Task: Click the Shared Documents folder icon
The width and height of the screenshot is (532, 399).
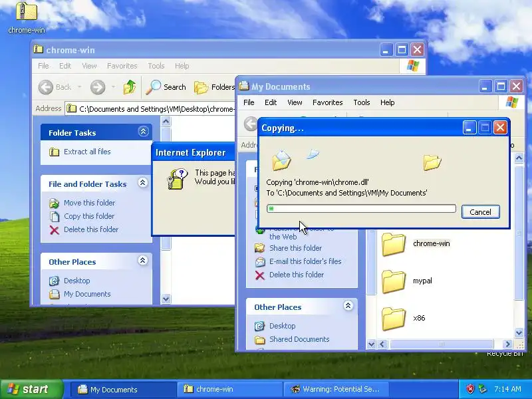Action: pos(260,340)
